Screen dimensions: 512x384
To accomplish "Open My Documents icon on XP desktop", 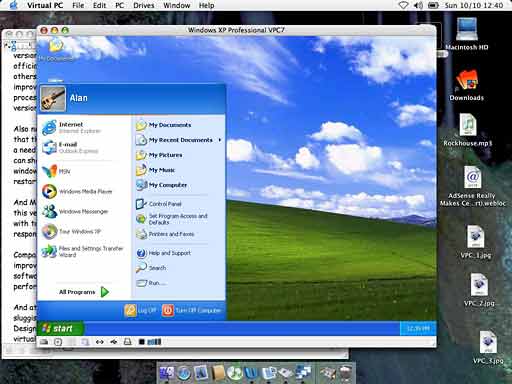I will click(x=56, y=50).
